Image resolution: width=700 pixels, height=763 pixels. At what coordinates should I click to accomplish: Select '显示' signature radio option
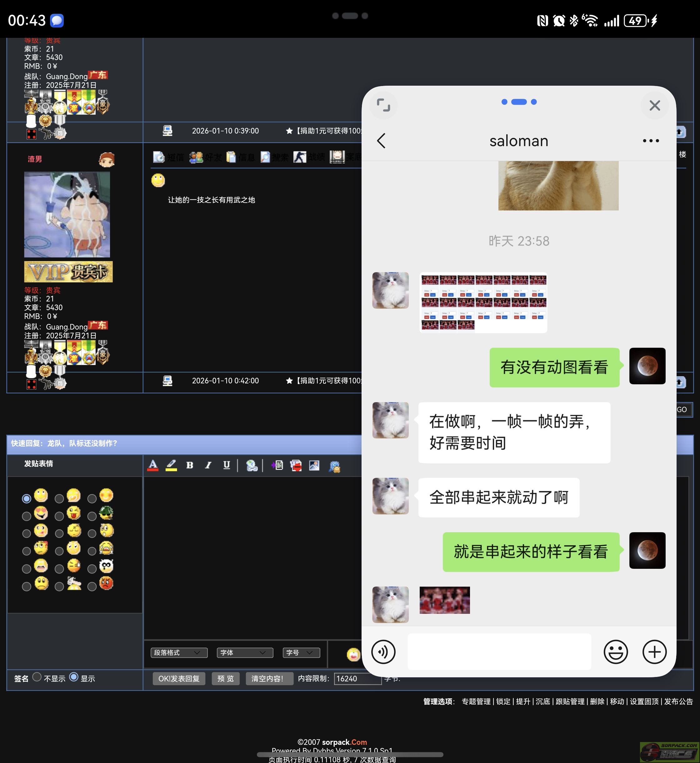click(74, 677)
